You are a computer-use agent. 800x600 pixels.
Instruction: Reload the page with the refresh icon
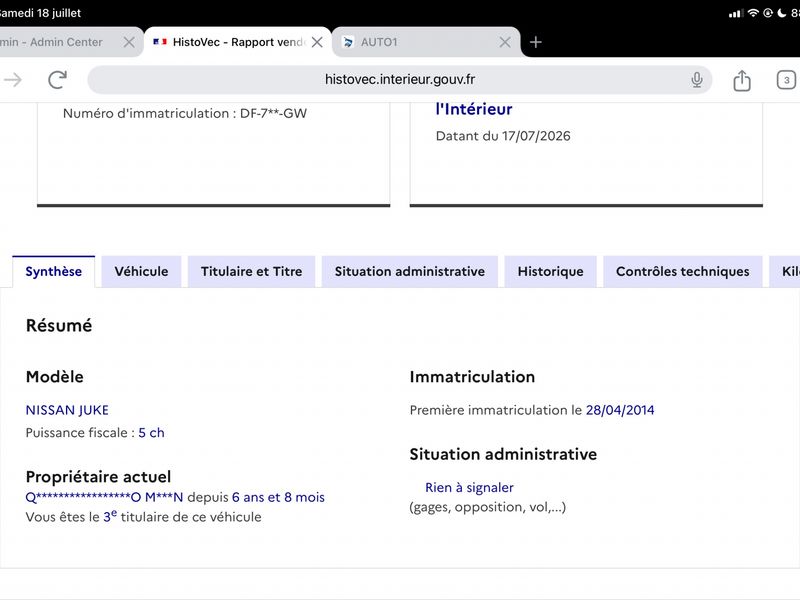point(58,80)
